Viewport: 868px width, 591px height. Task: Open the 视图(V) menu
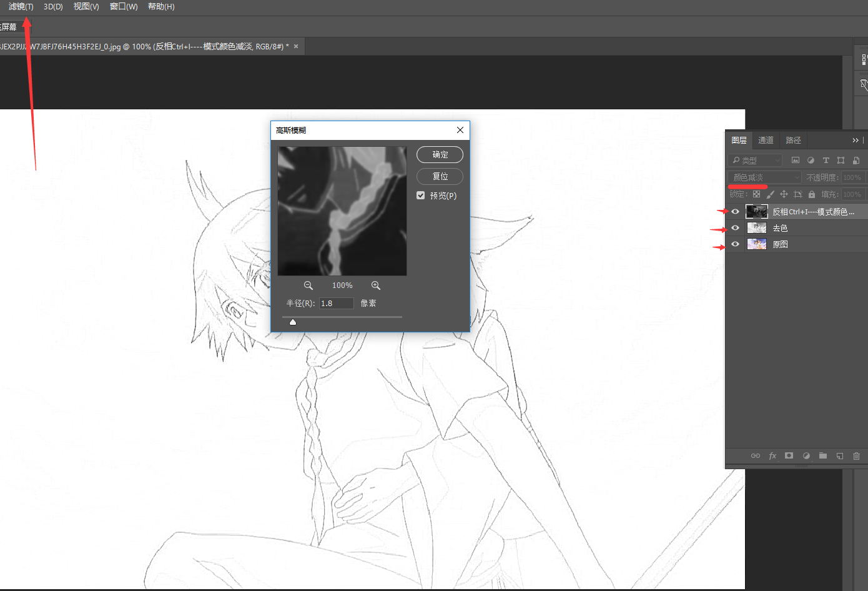(86, 6)
